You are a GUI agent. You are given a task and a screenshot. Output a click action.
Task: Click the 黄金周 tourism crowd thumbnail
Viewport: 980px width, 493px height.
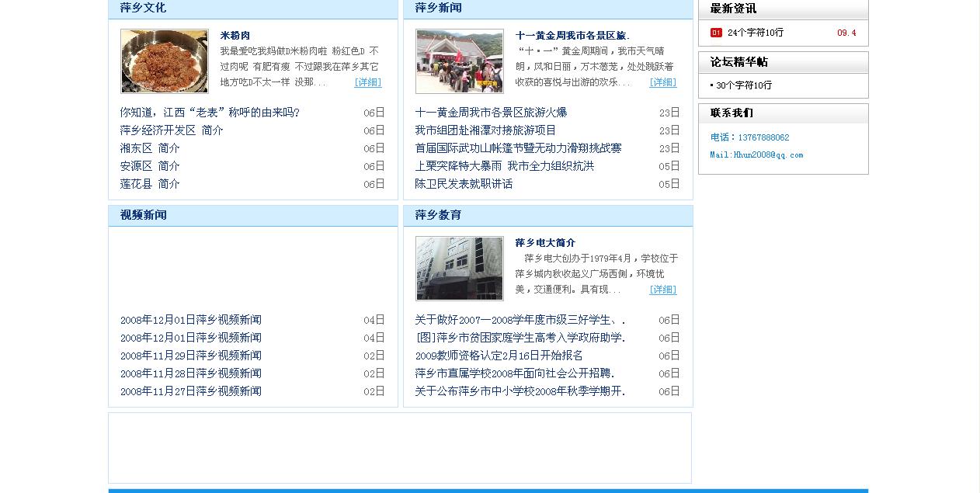460,61
